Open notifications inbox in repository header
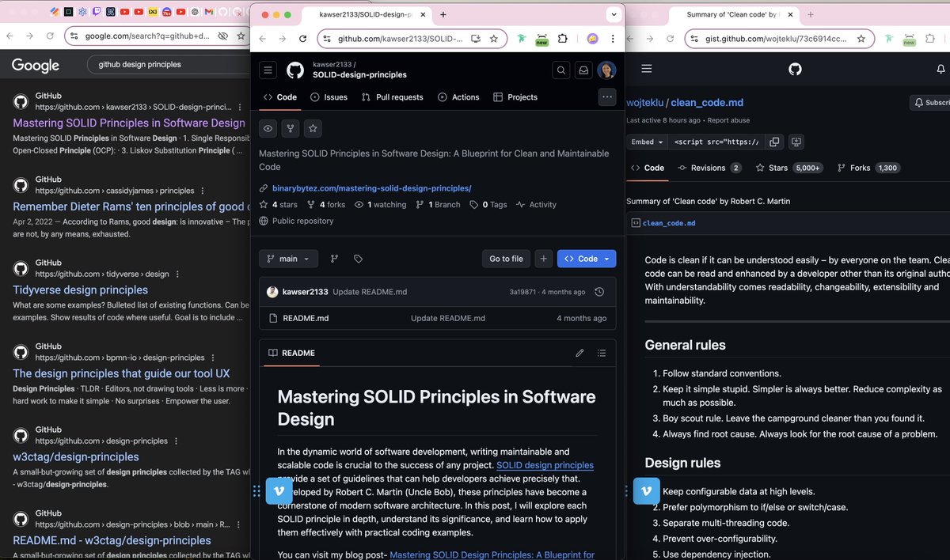 point(583,70)
